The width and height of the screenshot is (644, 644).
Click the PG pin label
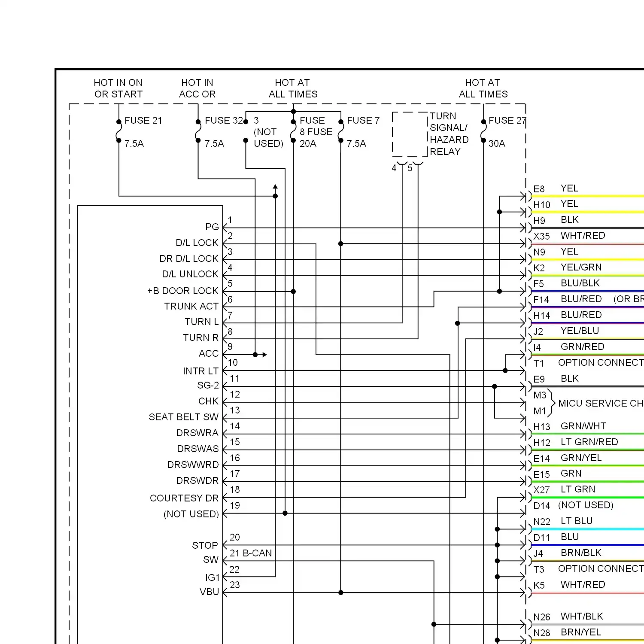(212, 227)
